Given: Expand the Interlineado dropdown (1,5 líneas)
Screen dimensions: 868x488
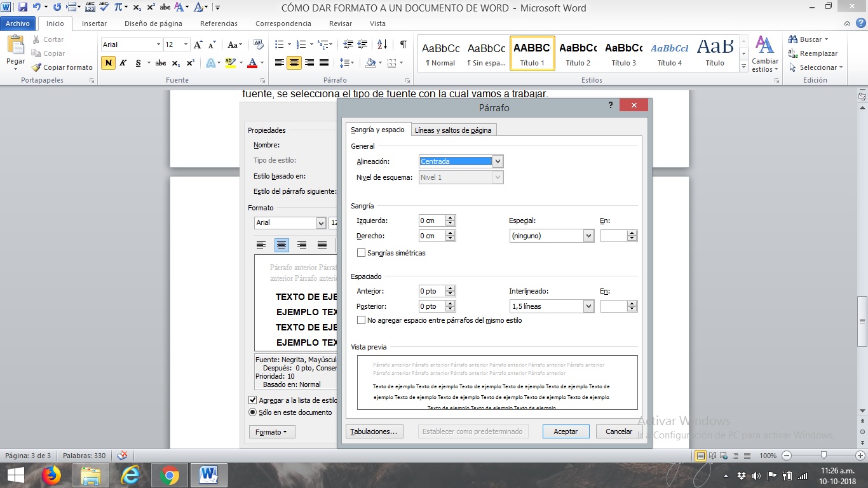Looking at the screenshot, I should [588, 306].
